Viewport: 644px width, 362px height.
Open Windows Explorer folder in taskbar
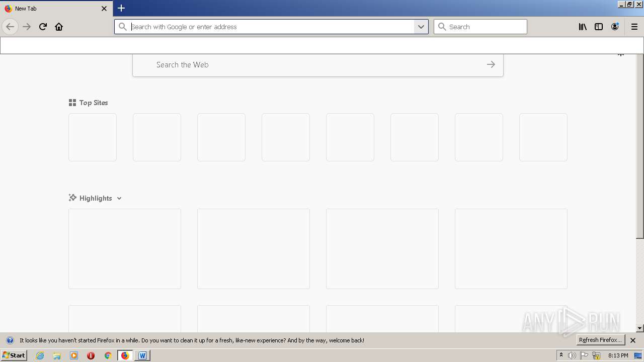tap(57, 355)
